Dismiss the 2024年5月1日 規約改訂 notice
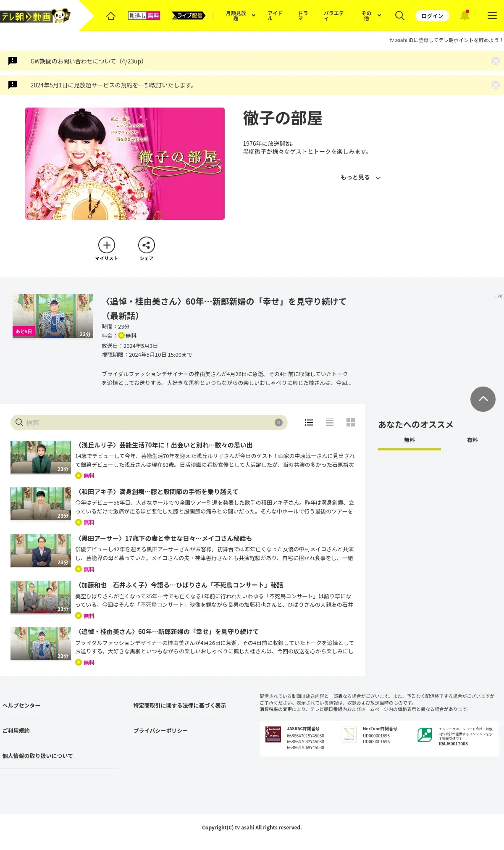This screenshot has height=850, width=504. (x=496, y=85)
